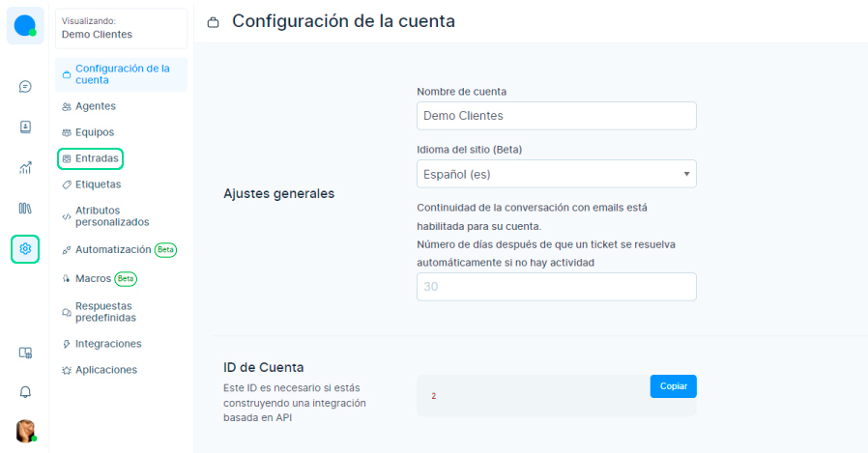Open notifications bell icon
Screen dimensions: 868x453
click(25, 392)
